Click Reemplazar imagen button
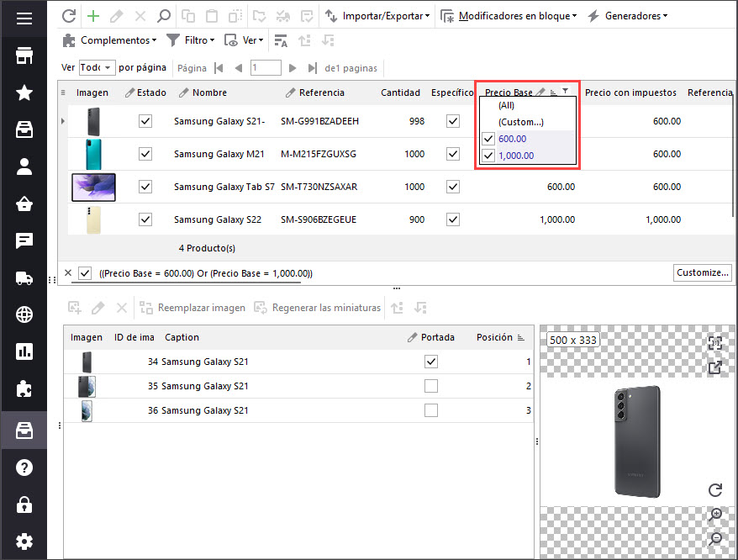Screen dimensions: 738x560 pyautogui.click(x=193, y=308)
